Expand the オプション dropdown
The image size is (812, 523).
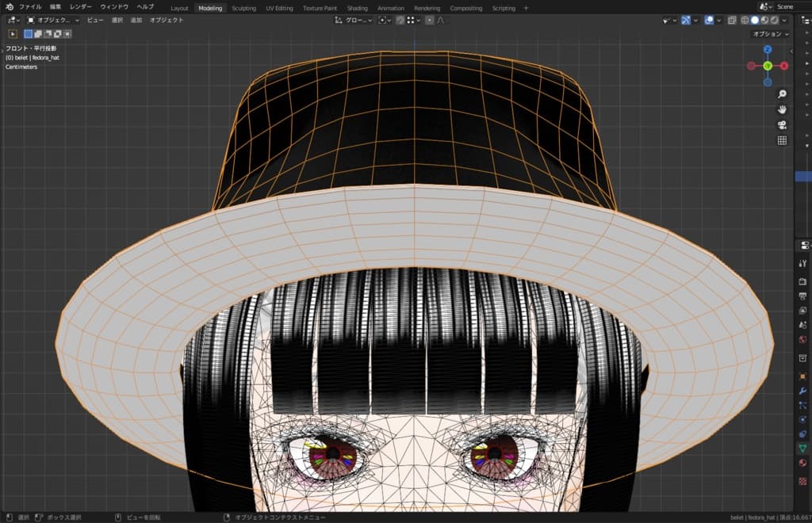(x=770, y=34)
